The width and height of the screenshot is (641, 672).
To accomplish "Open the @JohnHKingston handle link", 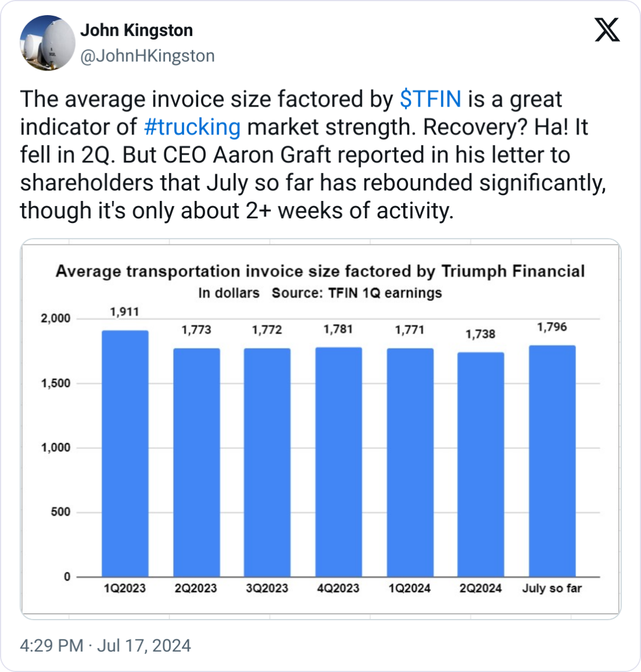I will [x=147, y=56].
